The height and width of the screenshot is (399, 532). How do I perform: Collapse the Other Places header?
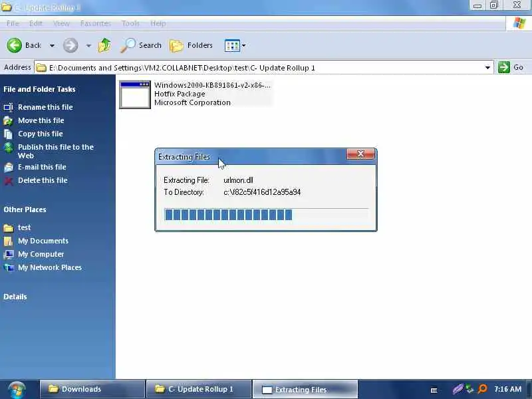coord(25,209)
